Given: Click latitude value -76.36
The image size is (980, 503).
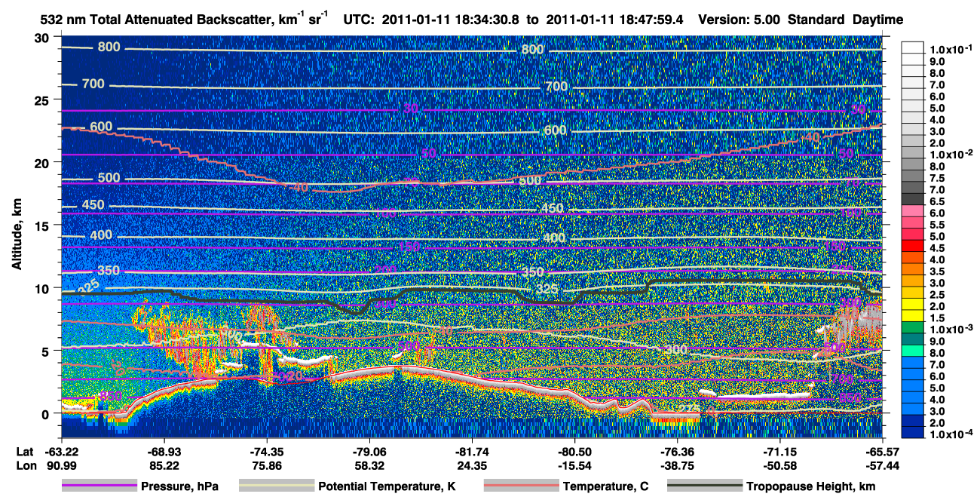Looking at the screenshot, I should pos(677,451).
